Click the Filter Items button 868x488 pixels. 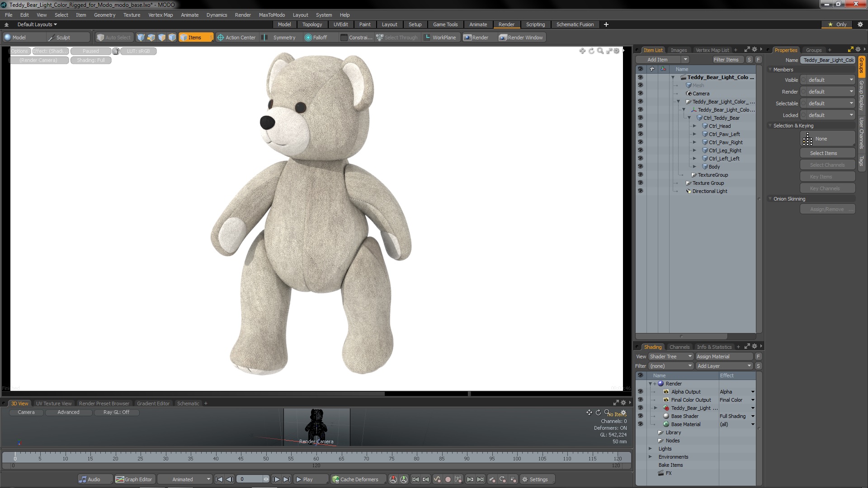point(726,60)
